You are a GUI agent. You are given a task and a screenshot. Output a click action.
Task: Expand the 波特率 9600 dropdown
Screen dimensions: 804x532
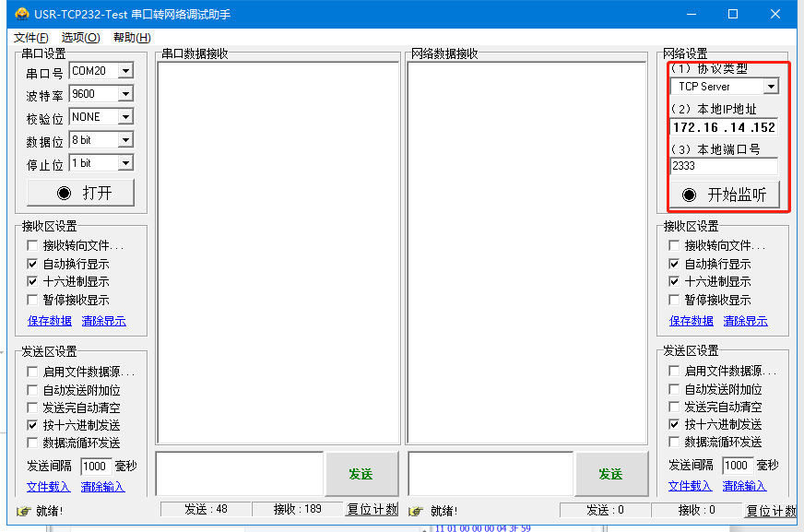pyautogui.click(x=125, y=94)
